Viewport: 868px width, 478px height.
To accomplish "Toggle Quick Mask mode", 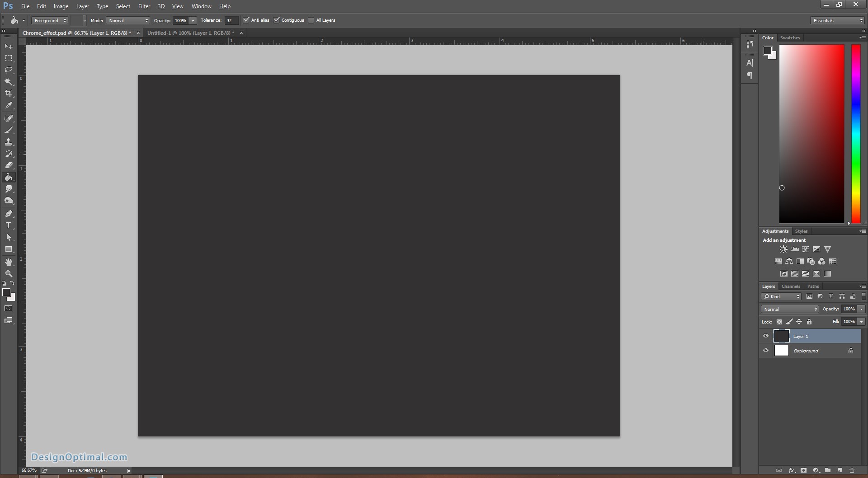I will (x=9, y=309).
